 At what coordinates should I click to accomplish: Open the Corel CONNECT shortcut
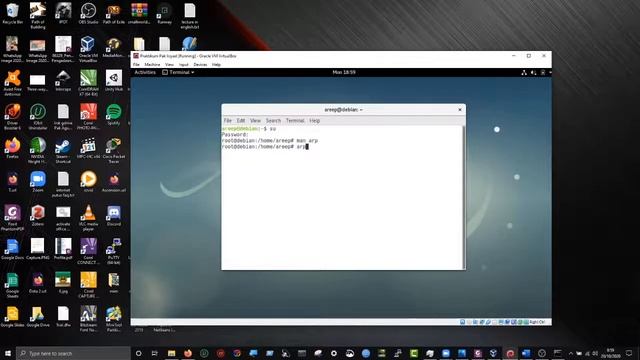[88, 252]
